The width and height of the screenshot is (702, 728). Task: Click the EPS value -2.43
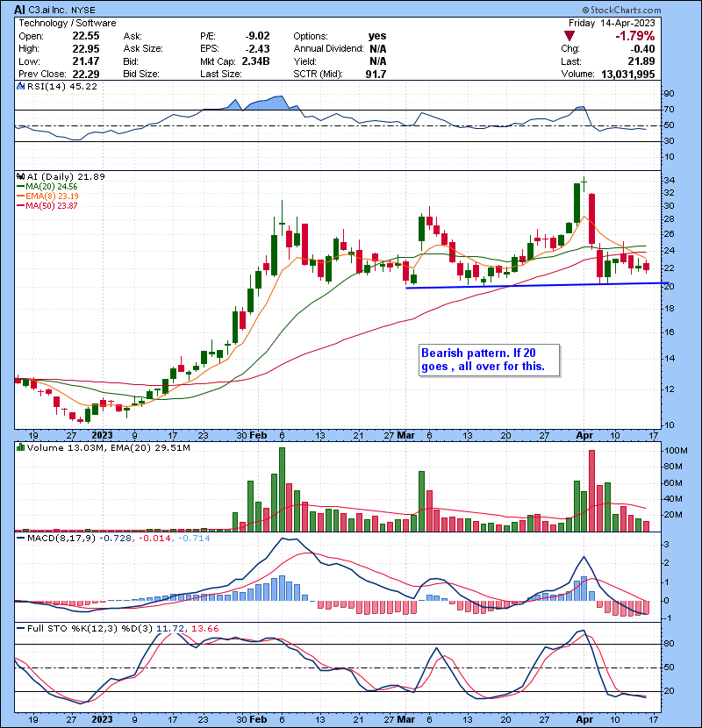[257, 49]
